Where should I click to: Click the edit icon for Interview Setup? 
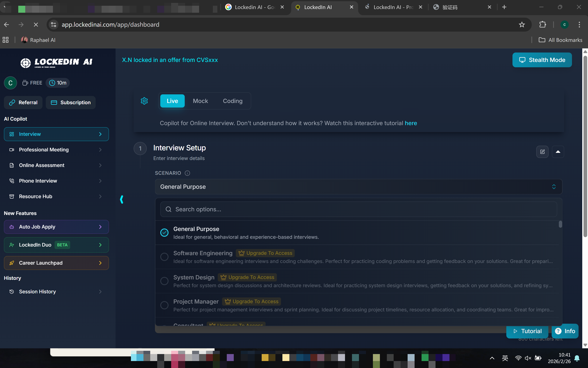tap(542, 152)
